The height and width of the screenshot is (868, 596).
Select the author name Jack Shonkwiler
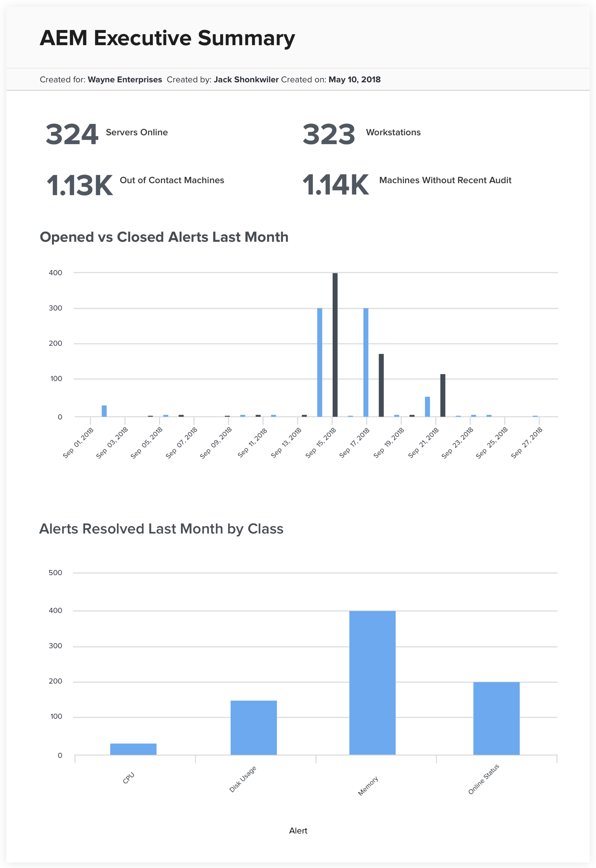pyautogui.click(x=246, y=79)
